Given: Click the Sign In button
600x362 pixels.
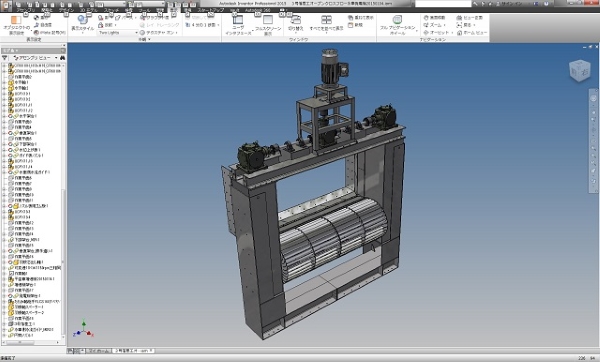Looking at the screenshot, I should point(510,4).
